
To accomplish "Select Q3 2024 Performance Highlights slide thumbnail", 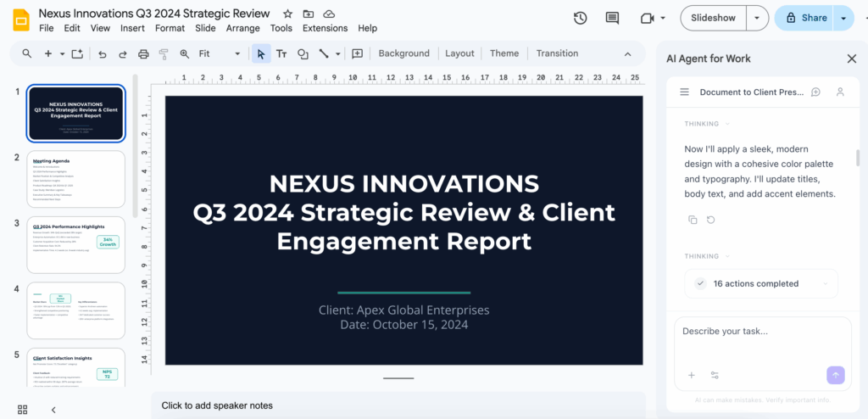I will (x=75, y=244).
